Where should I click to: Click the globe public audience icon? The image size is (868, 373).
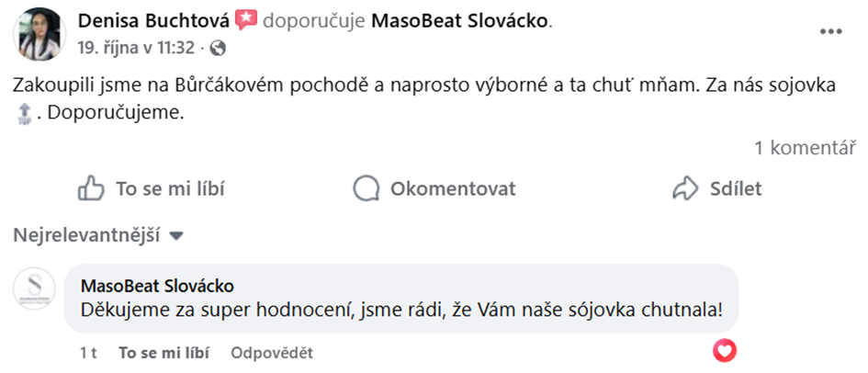pyautogui.click(x=218, y=46)
